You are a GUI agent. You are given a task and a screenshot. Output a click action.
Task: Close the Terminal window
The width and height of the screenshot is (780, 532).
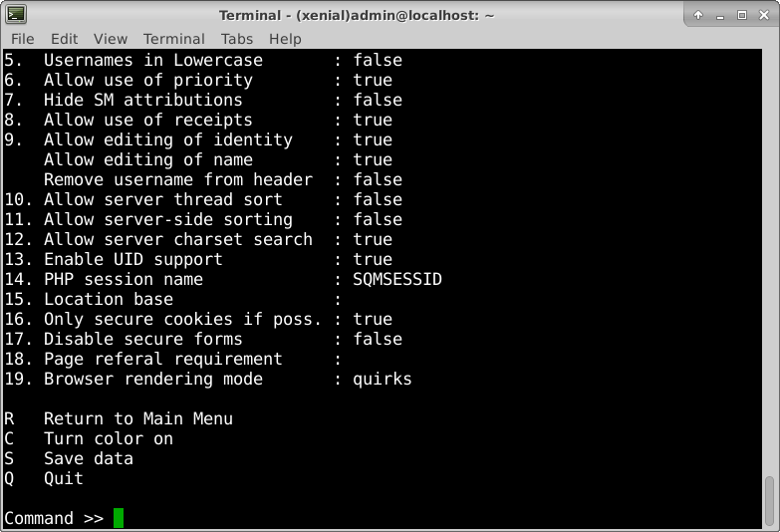pos(763,15)
